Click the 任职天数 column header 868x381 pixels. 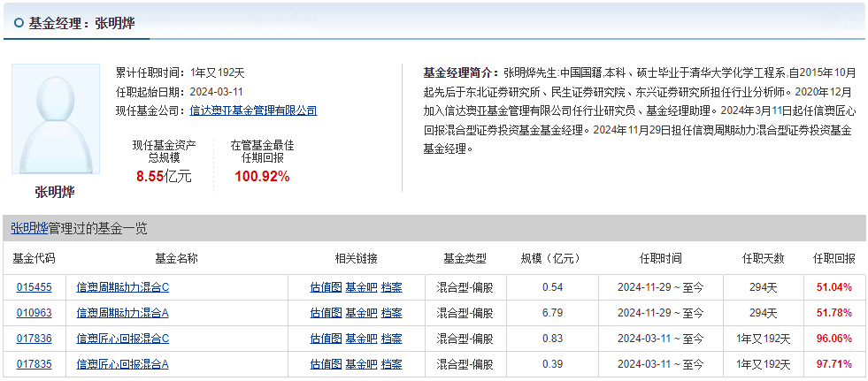(764, 258)
